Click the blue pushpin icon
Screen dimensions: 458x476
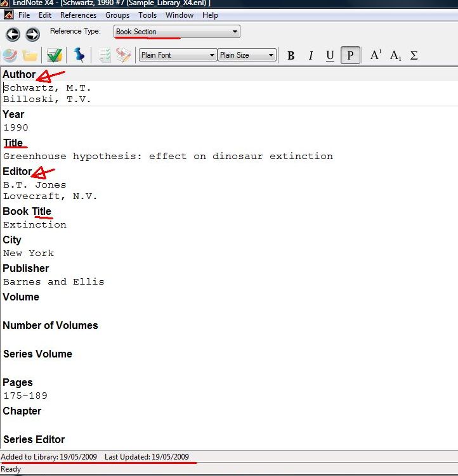click(x=79, y=55)
